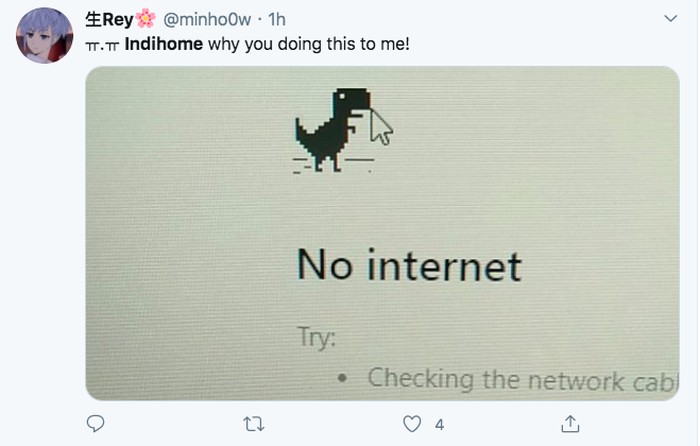The width and height of the screenshot is (700, 446).
Task: Click the bold Indihome word
Action: (x=164, y=44)
